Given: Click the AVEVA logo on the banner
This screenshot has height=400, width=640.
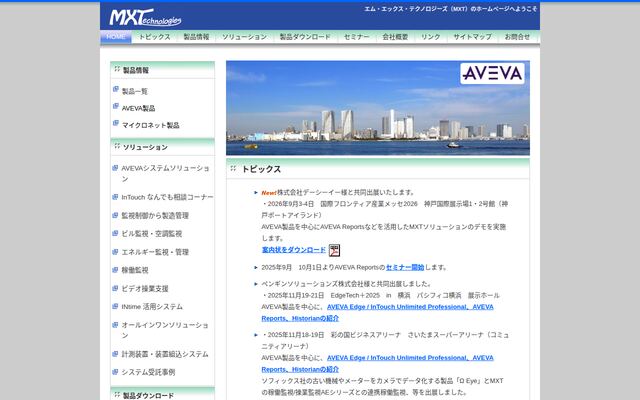Looking at the screenshot, I should point(492,73).
